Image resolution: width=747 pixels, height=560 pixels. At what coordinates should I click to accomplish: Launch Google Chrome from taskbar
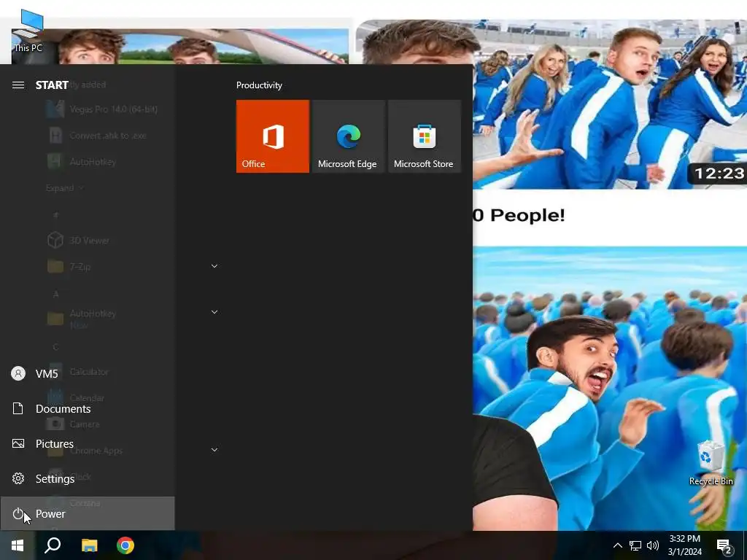click(125, 545)
